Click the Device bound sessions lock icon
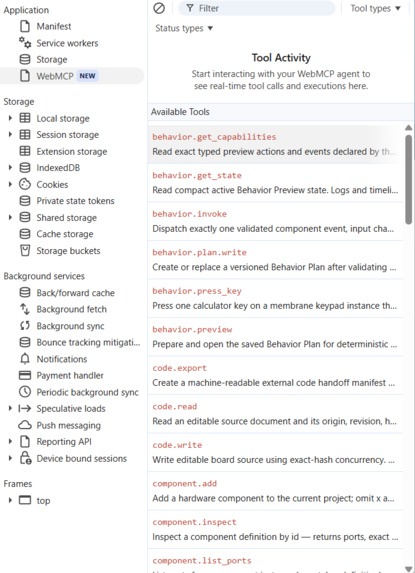The height and width of the screenshot is (573, 415). [25, 458]
